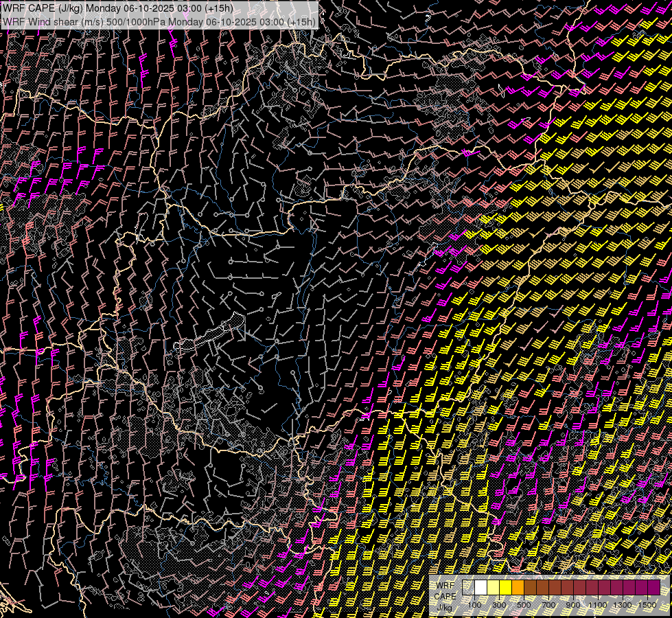Pick the bright yellow legend color box
The height and width of the screenshot is (618, 672).
pyautogui.click(x=506, y=588)
